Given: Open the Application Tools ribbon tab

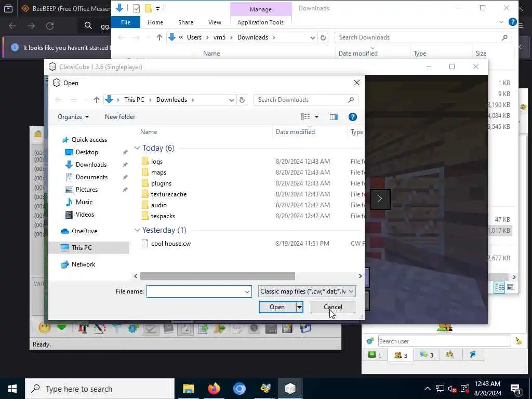Looking at the screenshot, I should [x=260, y=22].
